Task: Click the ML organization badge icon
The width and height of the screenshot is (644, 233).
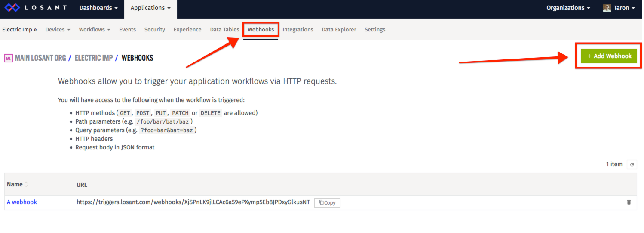Action: click(8, 58)
